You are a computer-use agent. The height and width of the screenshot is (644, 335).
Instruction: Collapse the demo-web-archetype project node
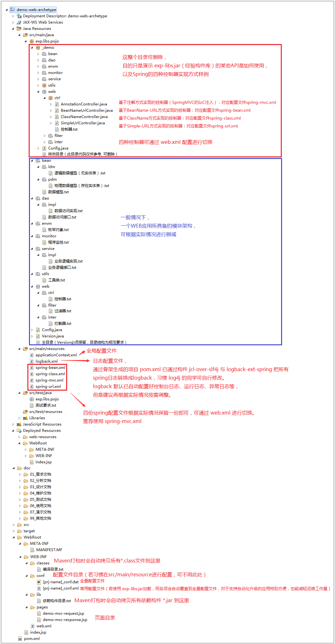7,10
